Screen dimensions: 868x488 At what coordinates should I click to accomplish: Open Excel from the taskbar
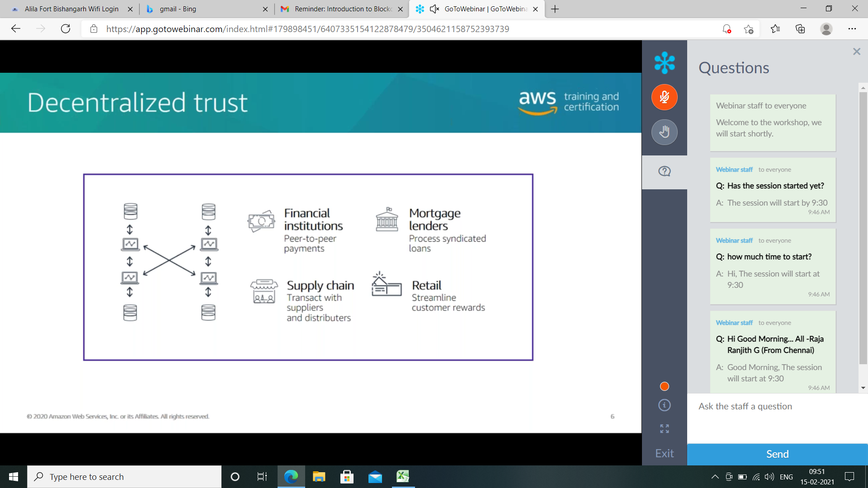(402, 476)
